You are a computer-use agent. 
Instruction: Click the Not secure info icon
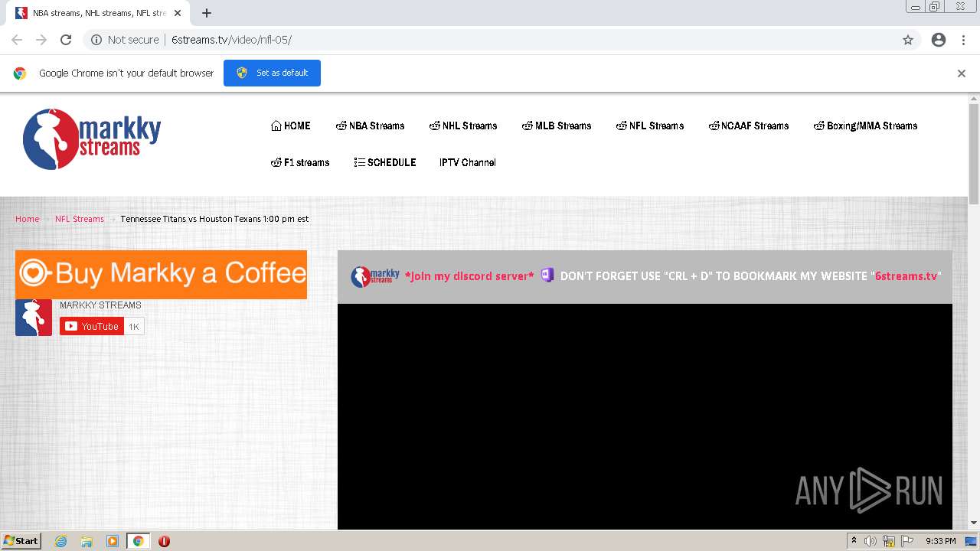[x=96, y=40]
